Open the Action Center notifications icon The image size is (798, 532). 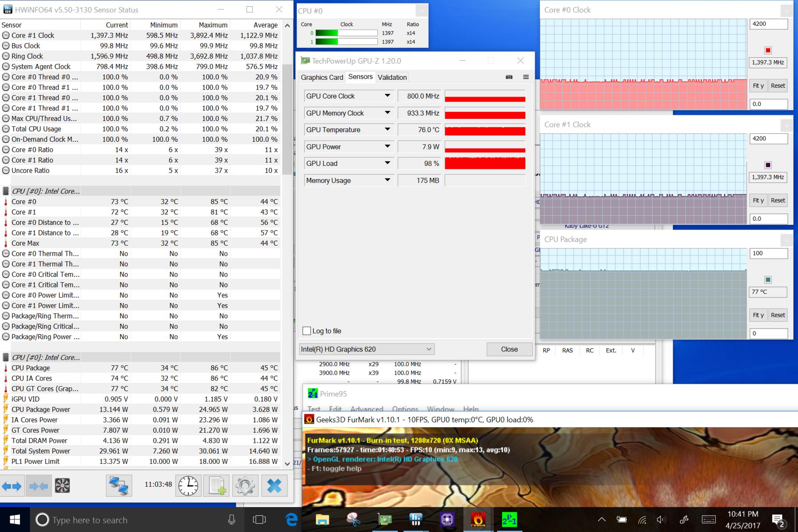pyautogui.click(x=778, y=520)
